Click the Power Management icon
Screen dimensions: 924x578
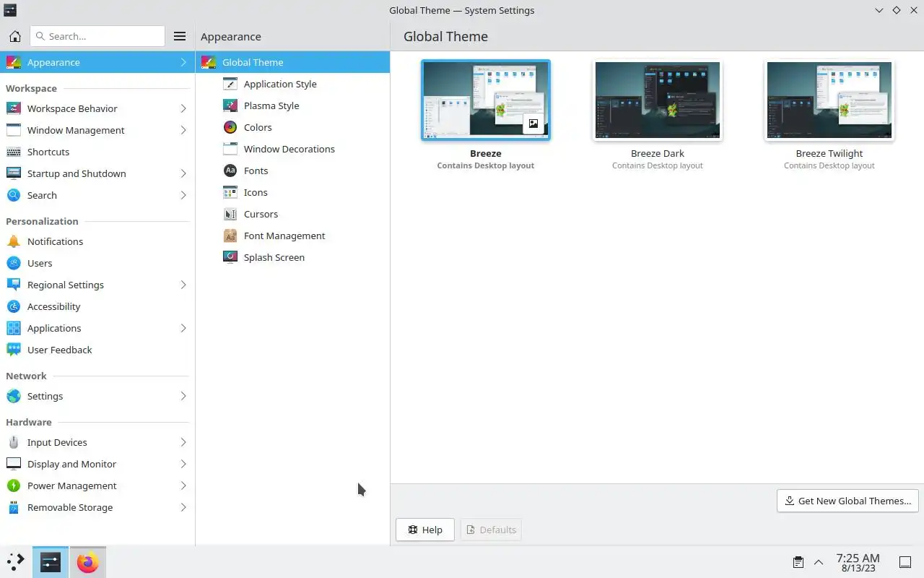tap(13, 486)
